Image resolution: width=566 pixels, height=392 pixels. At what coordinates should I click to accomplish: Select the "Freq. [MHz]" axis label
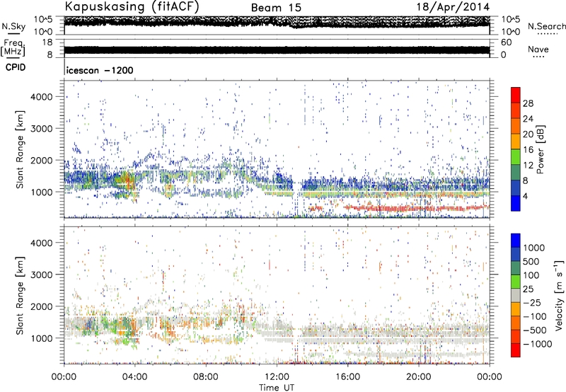coord(13,48)
